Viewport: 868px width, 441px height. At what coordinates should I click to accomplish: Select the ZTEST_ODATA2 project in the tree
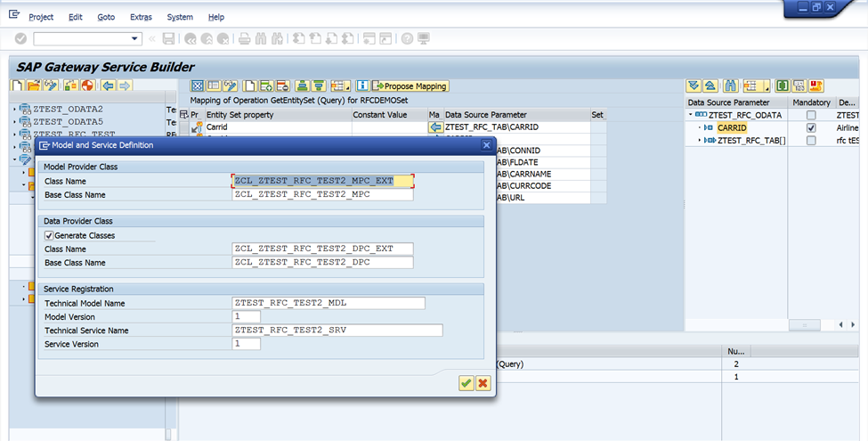tap(68, 110)
